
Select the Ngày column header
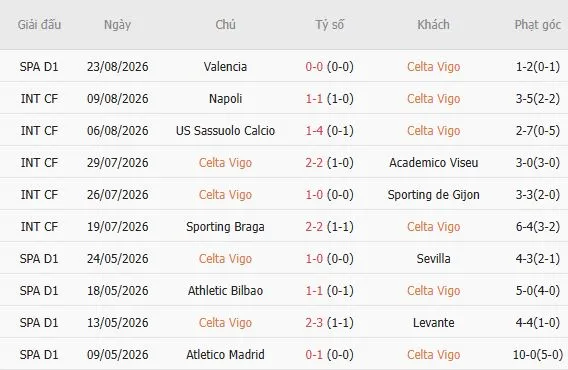coord(117,25)
